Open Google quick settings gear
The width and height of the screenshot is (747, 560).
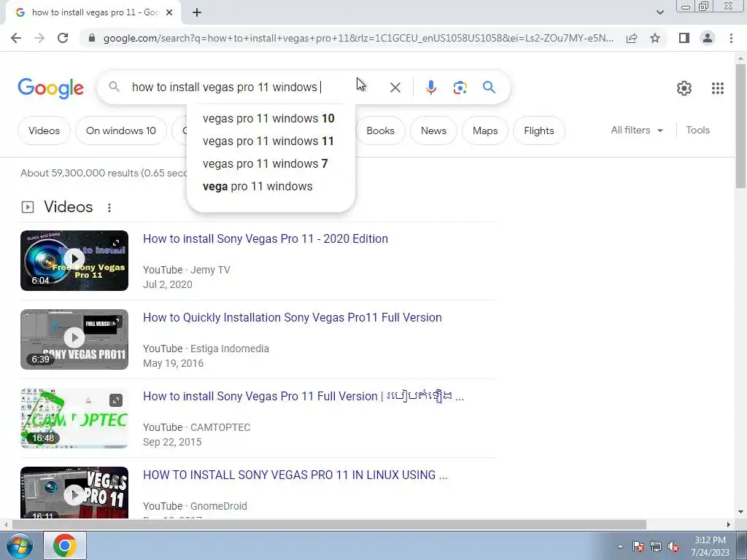[684, 88]
